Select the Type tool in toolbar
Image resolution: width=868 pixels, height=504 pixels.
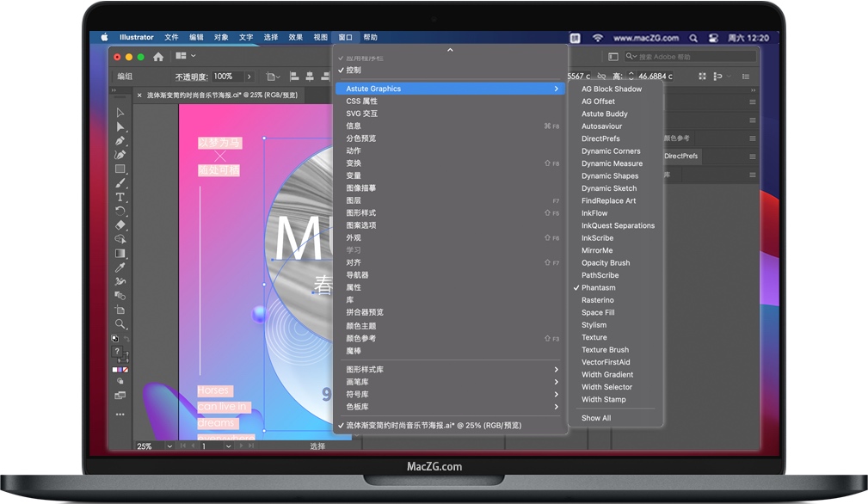pos(120,197)
